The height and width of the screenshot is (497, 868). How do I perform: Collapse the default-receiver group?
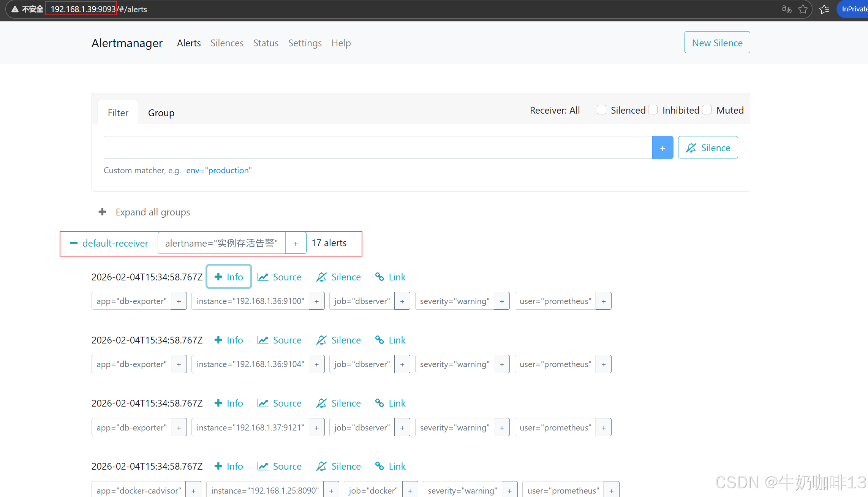point(74,243)
